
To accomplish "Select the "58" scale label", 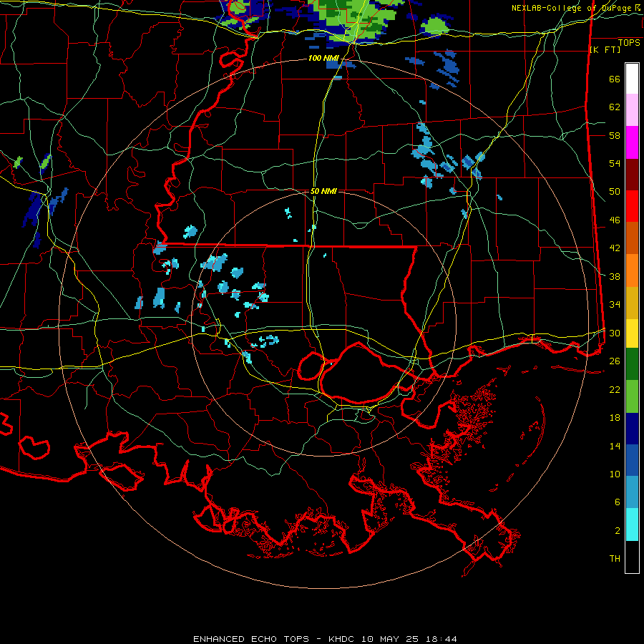I will [615, 135].
